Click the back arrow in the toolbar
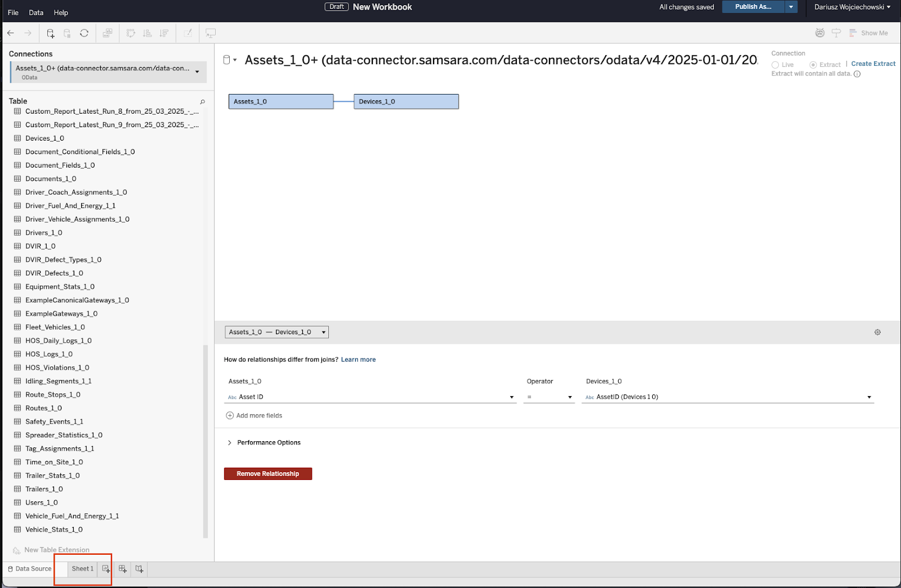 coord(11,33)
